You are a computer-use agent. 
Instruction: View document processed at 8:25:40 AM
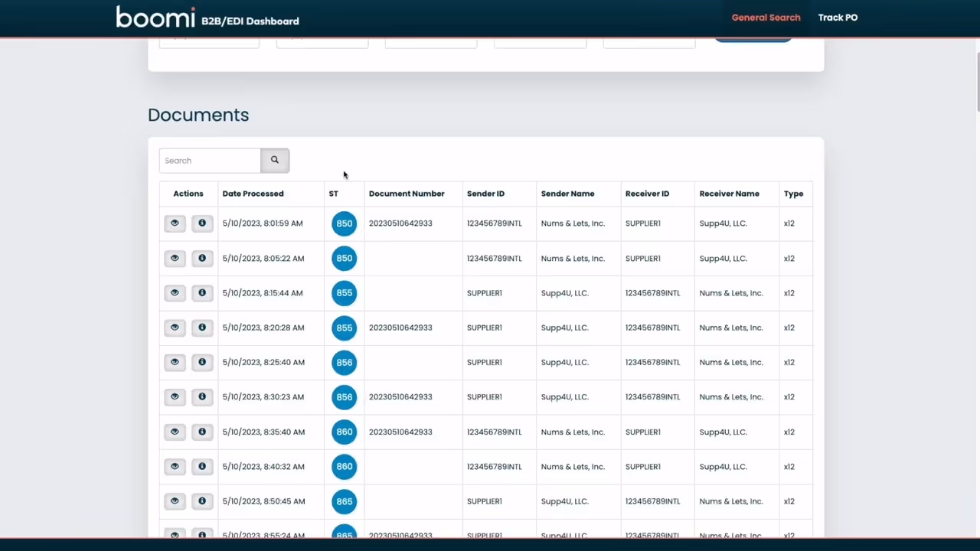click(175, 362)
